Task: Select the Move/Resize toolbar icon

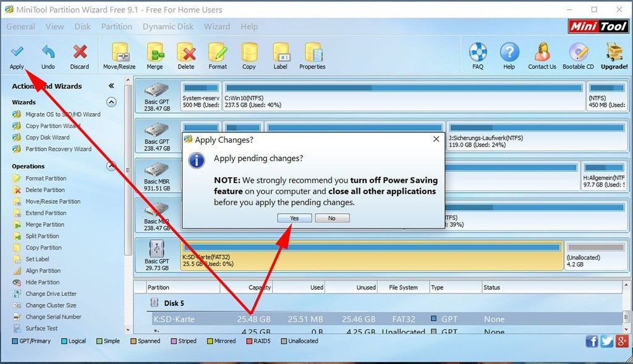Action: pos(119,53)
